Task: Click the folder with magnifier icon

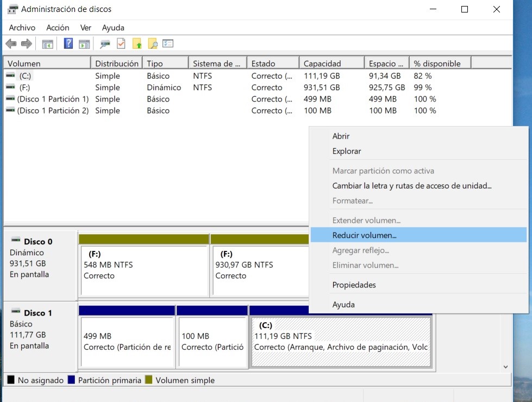Action: pyautogui.click(x=153, y=44)
